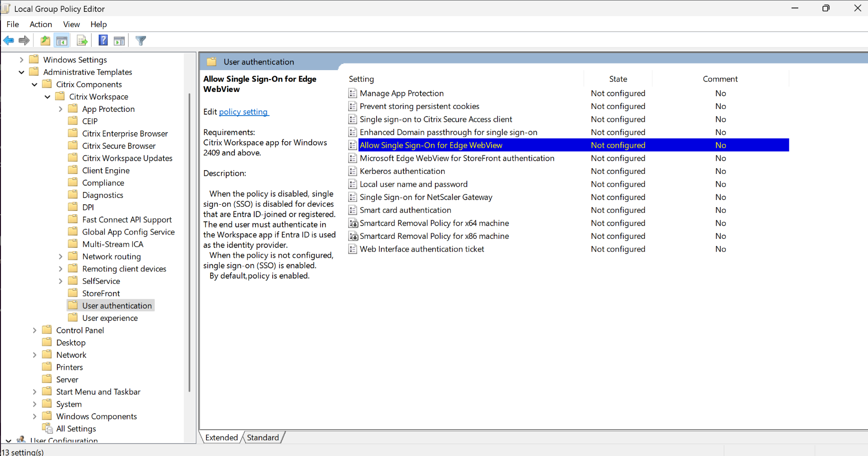Image resolution: width=868 pixels, height=456 pixels.
Task: Click the policy icon beside Manage App Protection
Action: click(x=353, y=93)
